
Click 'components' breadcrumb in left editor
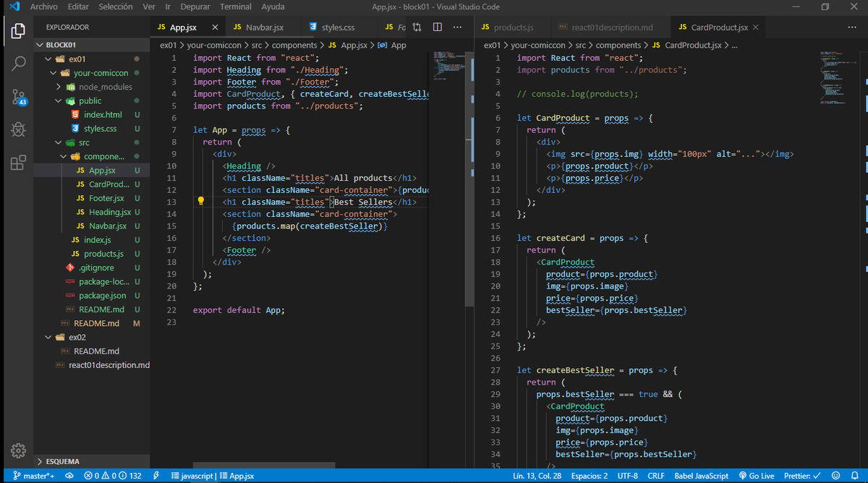pos(294,45)
